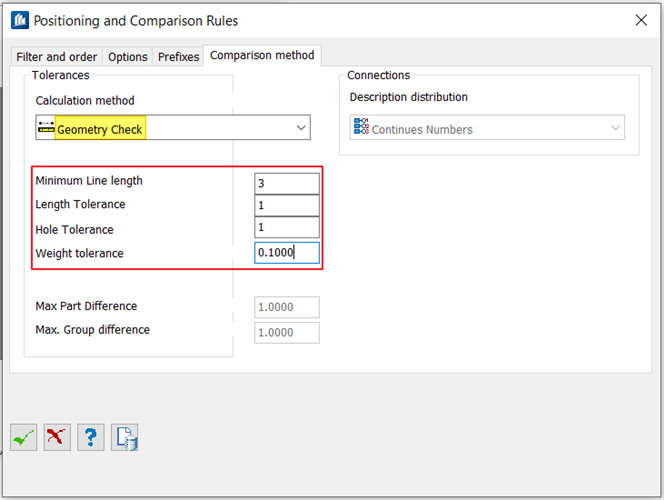
Task: Click the Continues Numbers tree icon
Action: [x=361, y=129]
